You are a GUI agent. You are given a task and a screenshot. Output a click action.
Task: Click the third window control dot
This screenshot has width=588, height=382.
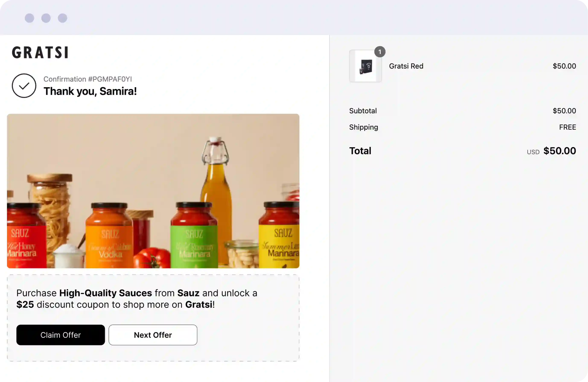[x=63, y=18]
